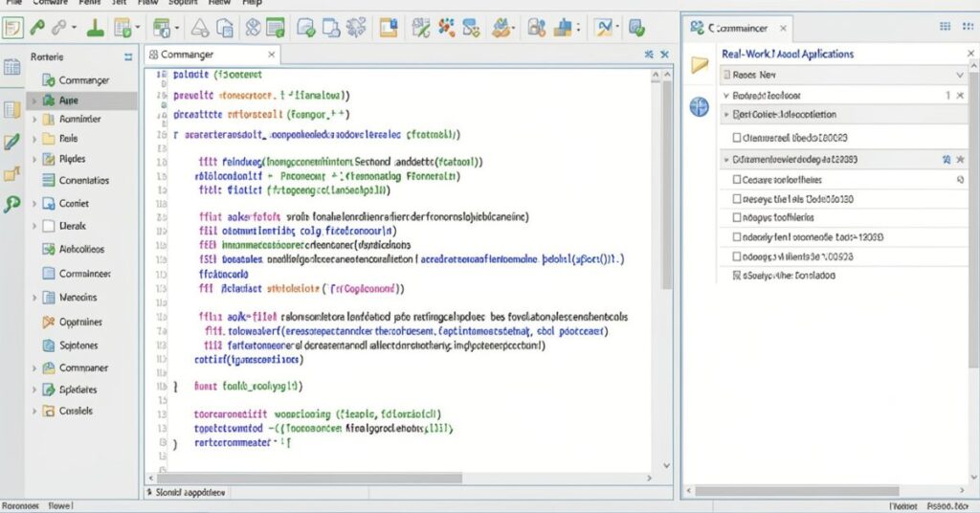980x513 pixels.
Task: Click the yellow flag icon in right panel
Action: 700,64
